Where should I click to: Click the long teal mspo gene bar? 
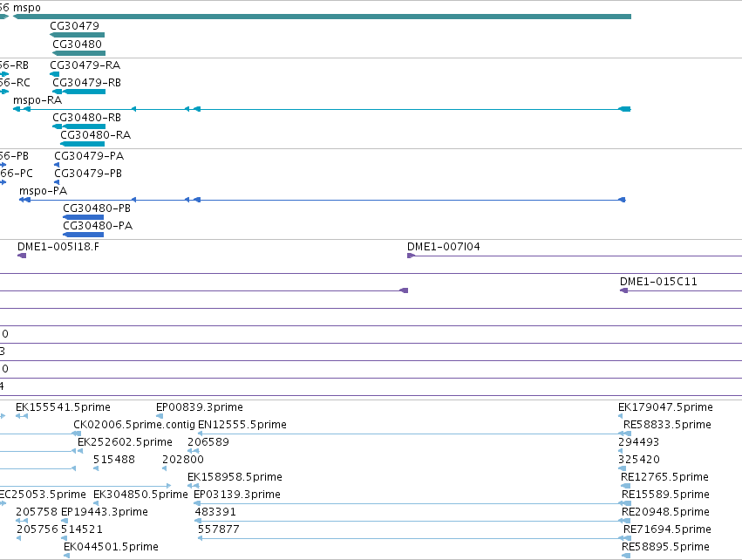click(322, 17)
